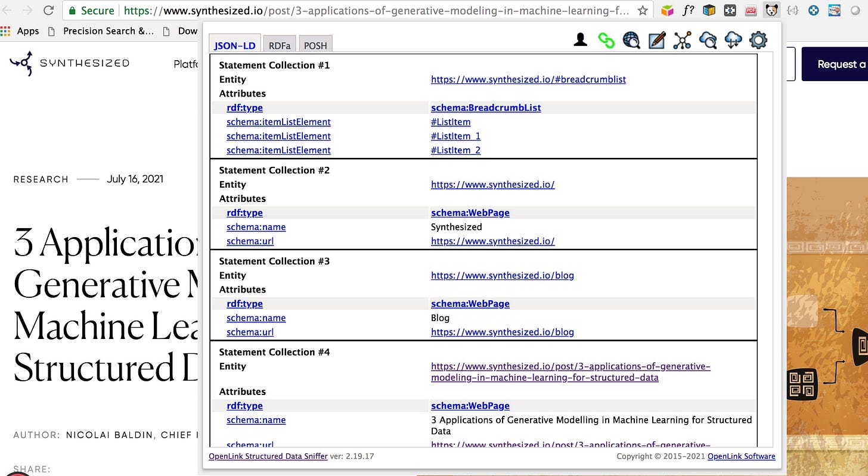
Task: Click the 'Request a' demo button
Action: [x=835, y=64]
